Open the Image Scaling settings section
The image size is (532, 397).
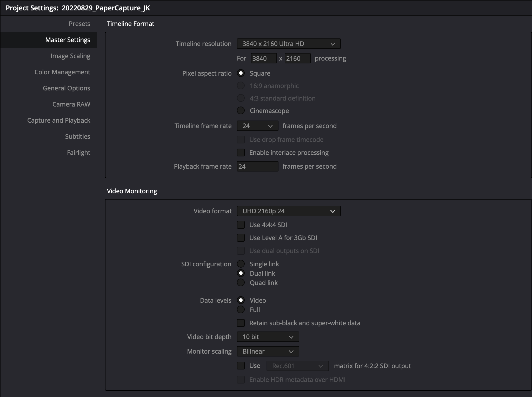(70, 56)
